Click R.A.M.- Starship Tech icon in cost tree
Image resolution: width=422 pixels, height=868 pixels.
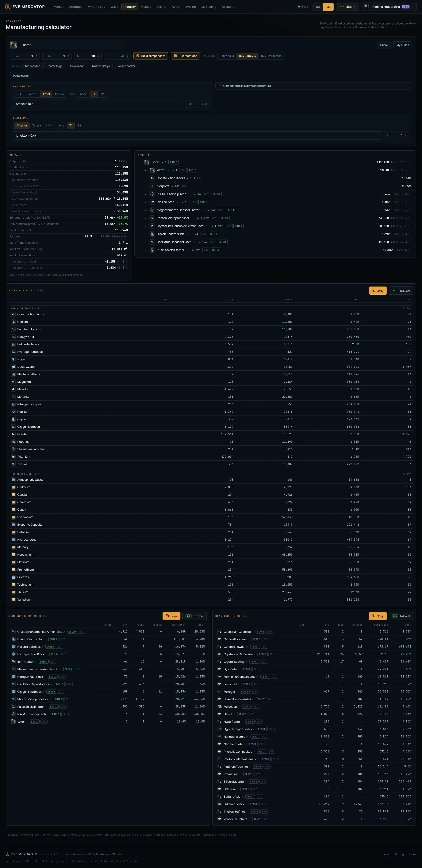click(152, 194)
